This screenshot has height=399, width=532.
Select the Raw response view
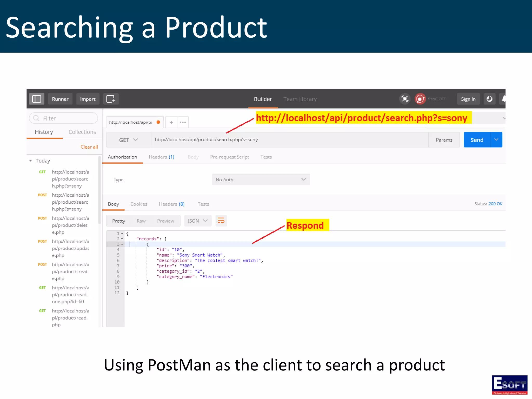[141, 221]
